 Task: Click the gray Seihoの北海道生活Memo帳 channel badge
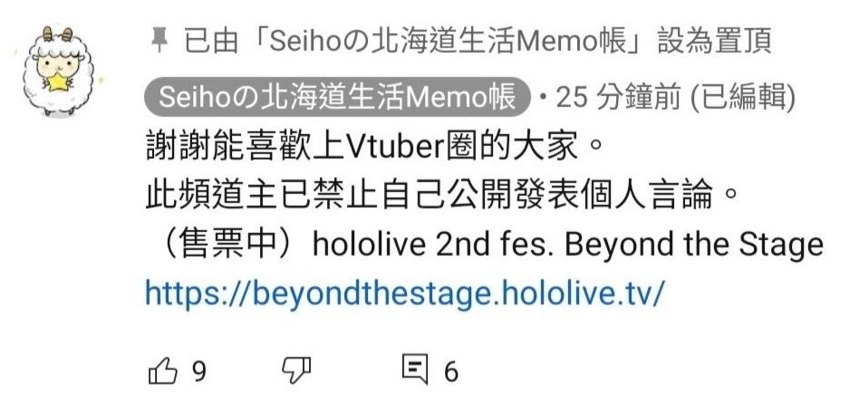[336, 98]
